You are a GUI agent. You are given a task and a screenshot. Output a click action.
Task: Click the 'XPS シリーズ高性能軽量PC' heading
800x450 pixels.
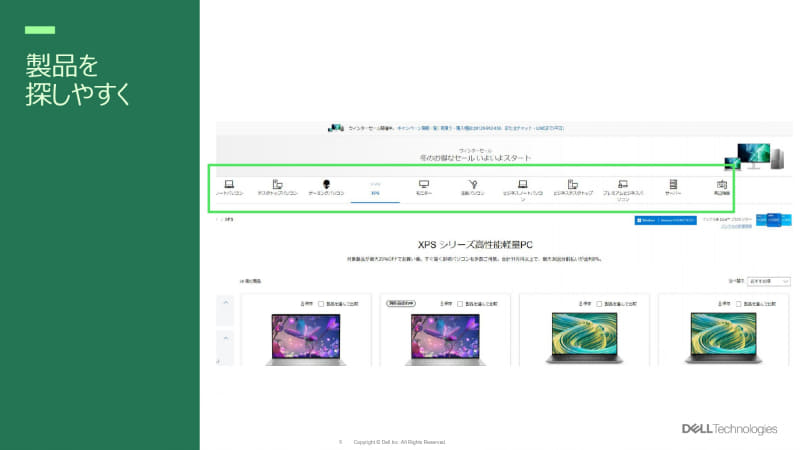[x=475, y=245]
